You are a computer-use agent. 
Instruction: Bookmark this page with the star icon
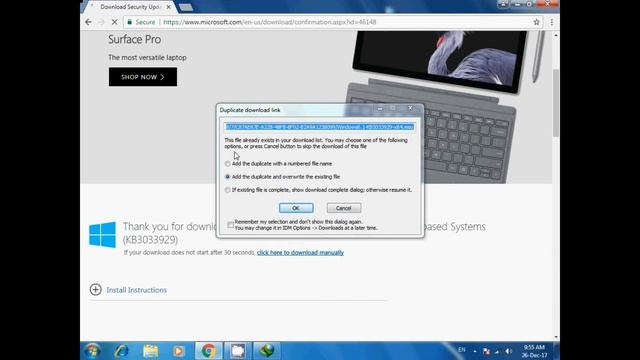coord(536,22)
